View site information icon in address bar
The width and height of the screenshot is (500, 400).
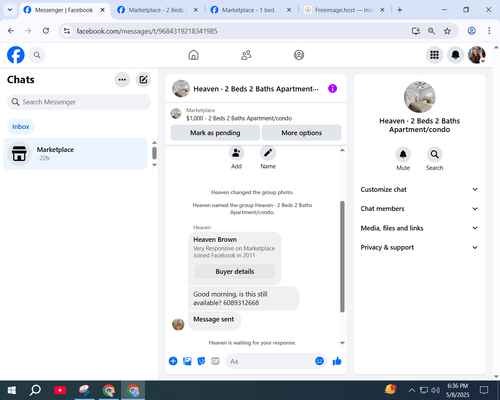[x=67, y=31]
